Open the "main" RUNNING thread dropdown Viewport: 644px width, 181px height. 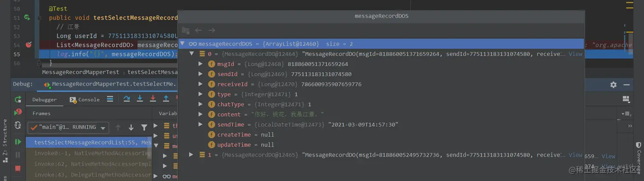pyautogui.click(x=68, y=128)
